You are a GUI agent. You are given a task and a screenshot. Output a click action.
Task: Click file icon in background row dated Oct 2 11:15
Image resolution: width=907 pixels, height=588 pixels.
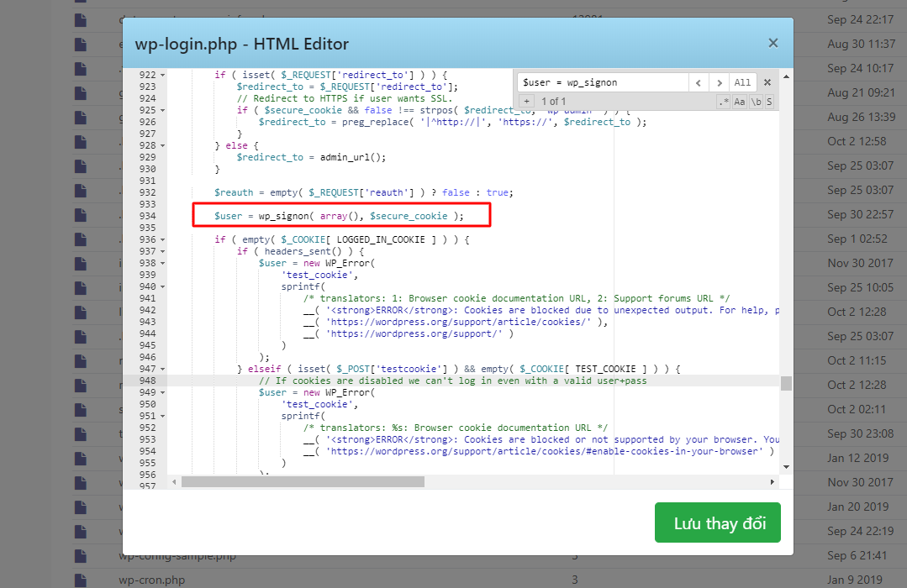(81, 360)
